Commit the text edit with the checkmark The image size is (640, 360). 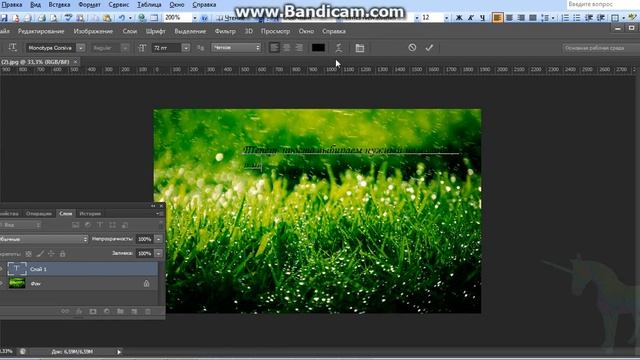tap(429, 48)
